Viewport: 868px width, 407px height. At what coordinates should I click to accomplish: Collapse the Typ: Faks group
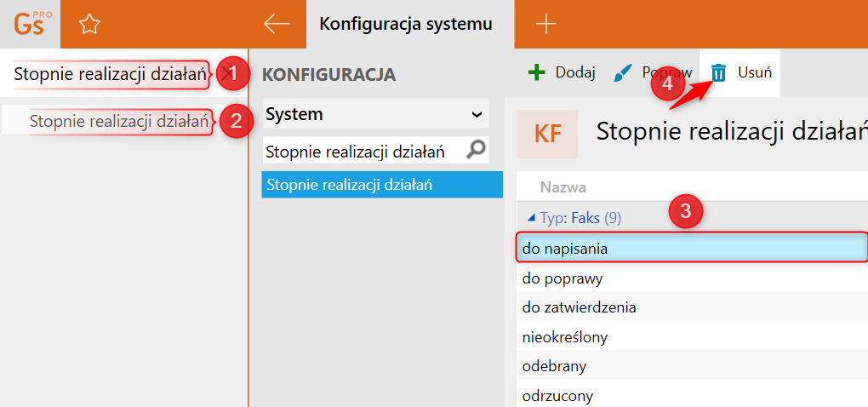(x=532, y=218)
